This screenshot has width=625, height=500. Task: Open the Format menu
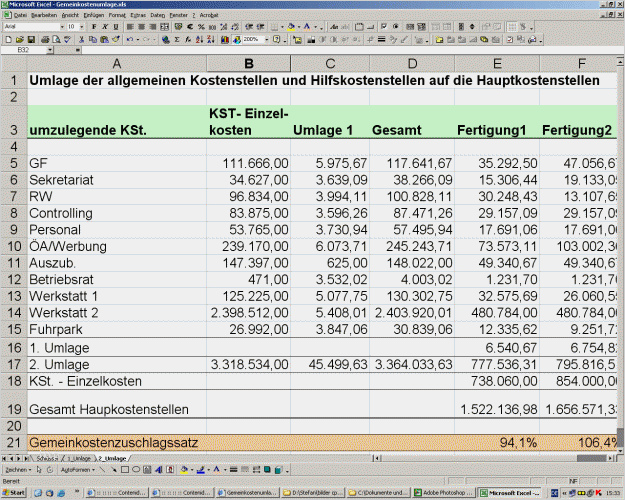pos(117,16)
